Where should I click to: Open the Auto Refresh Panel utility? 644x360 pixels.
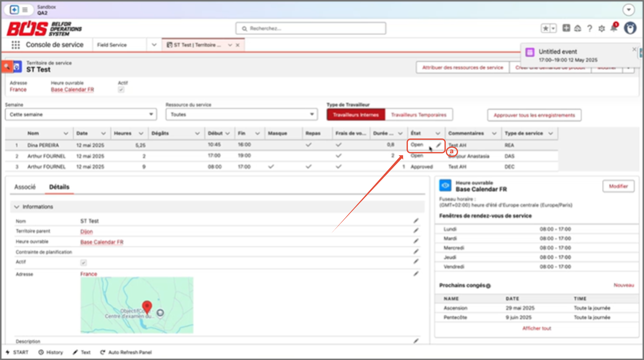pos(126,352)
